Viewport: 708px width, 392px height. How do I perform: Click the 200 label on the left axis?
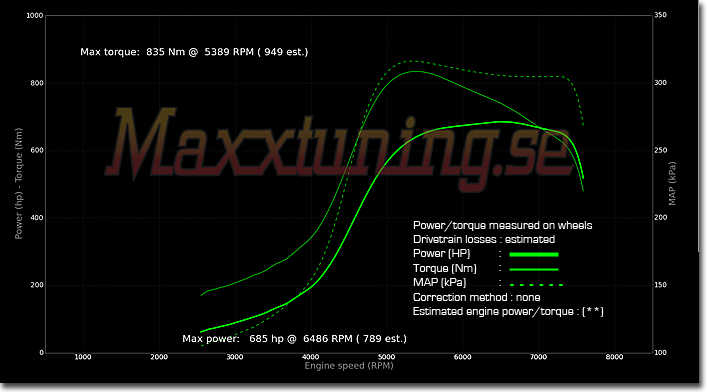pos(37,285)
